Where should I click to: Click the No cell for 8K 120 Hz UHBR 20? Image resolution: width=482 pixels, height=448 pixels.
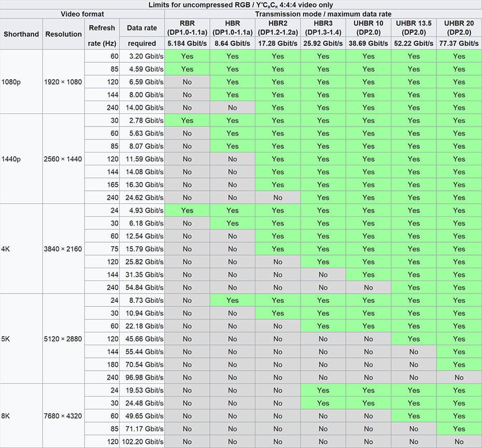(x=459, y=441)
